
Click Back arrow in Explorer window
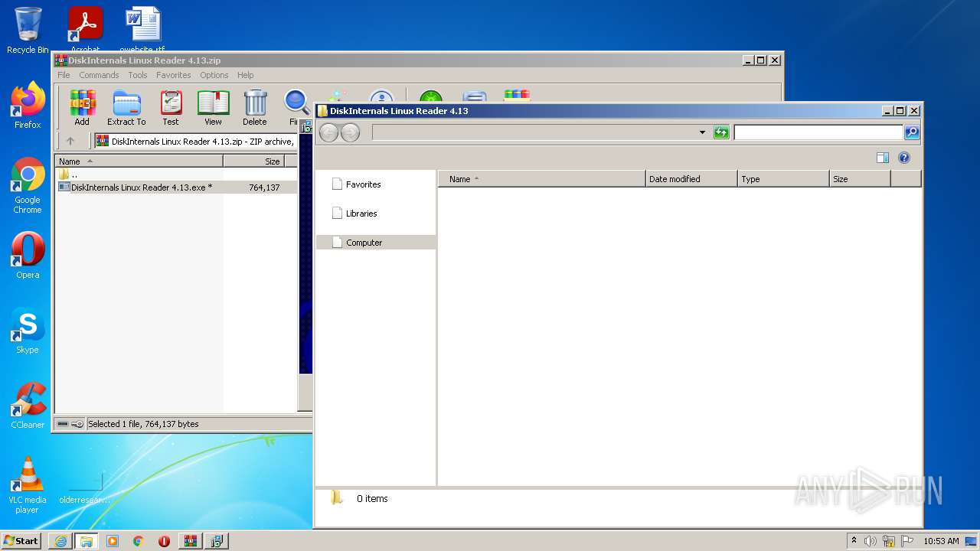point(328,132)
